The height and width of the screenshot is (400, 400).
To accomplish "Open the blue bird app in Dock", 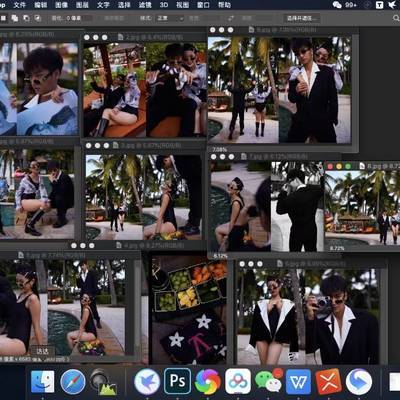I will 147,382.
